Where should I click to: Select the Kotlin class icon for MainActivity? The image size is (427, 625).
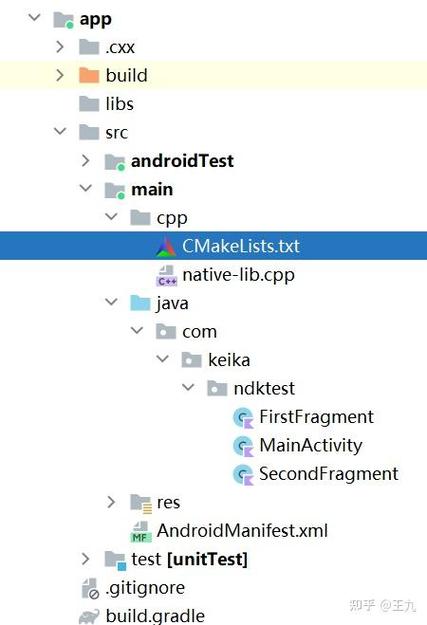(243, 446)
